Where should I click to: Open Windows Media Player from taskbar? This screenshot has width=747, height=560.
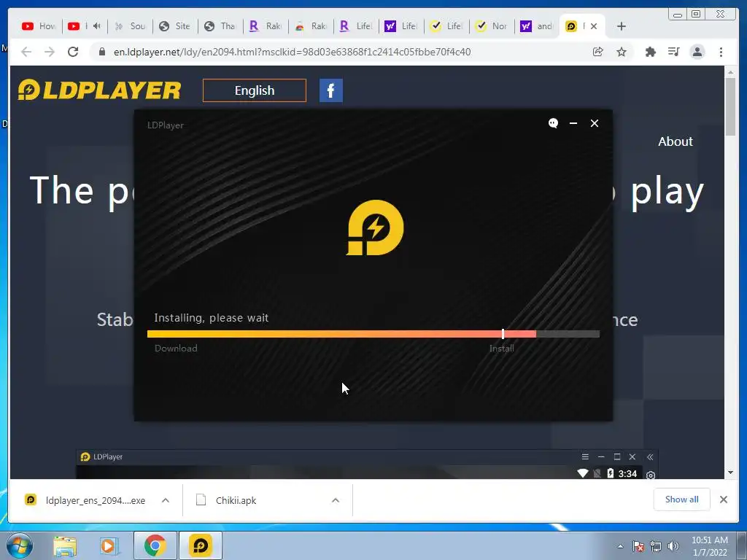109,545
